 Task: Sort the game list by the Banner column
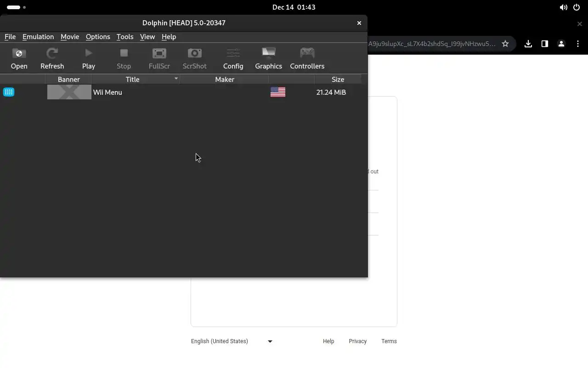pyautogui.click(x=68, y=79)
